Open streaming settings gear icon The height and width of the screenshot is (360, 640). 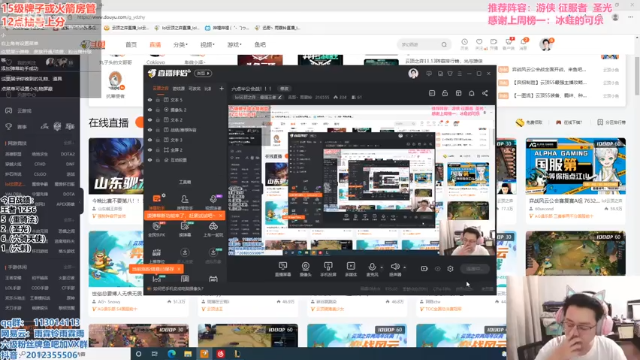450,269
